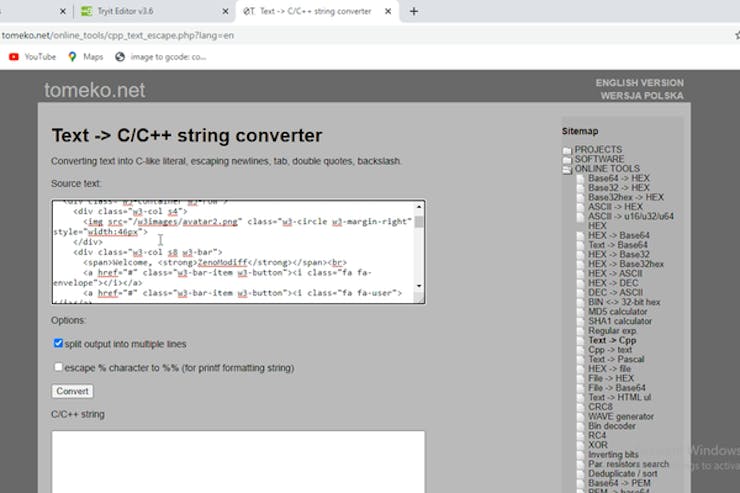Open the XOR tool
The image size is (740, 493).
point(597,445)
